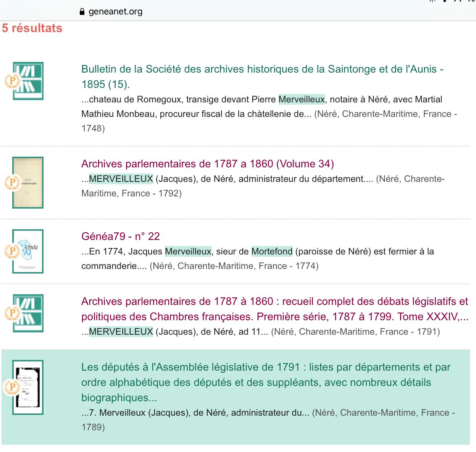Click the '(Néré, Charente-Maritime, France - 1774)' text
Screen dimensions: 476x452
coord(234,266)
